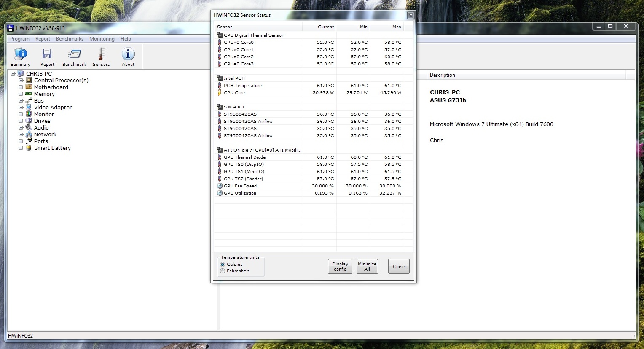Collapse the CHRIS-PC root node
The width and height of the screenshot is (644, 349).
coord(13,73)
